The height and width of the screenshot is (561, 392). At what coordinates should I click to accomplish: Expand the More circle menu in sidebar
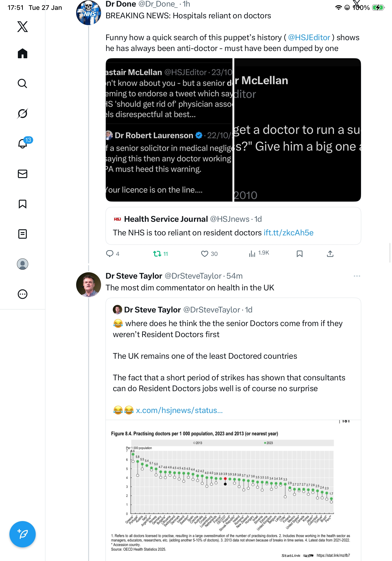pos(23,294)
